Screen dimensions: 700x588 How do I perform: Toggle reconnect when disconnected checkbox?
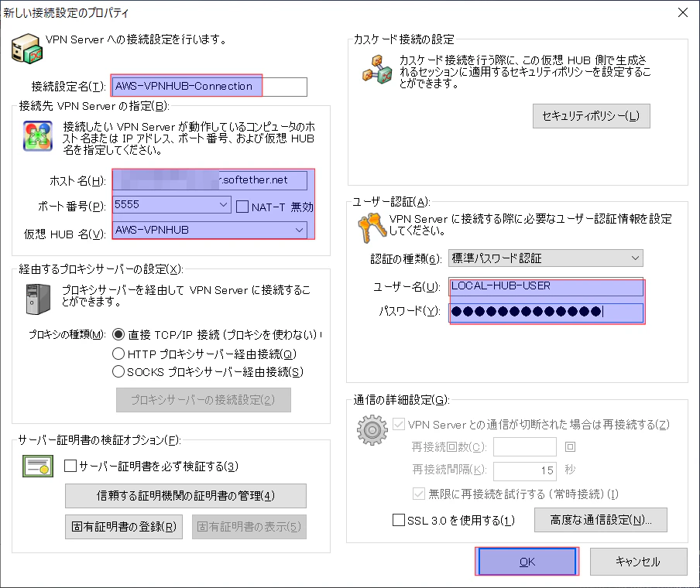399,424
